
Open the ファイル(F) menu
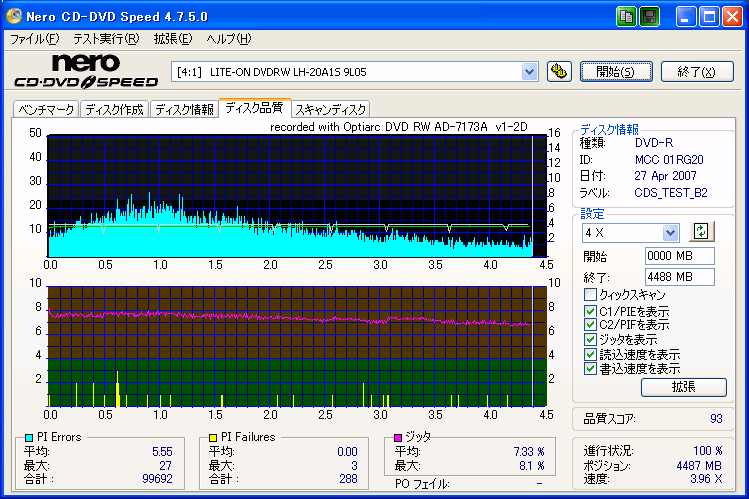point(34,39)
